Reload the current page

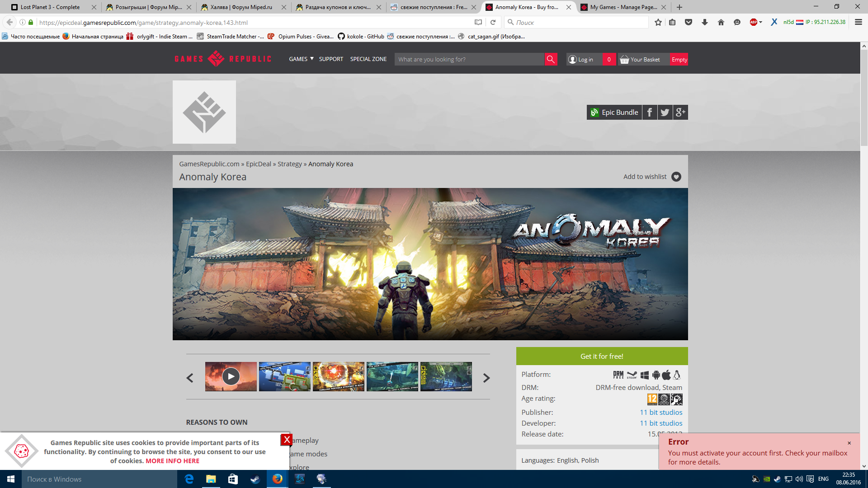tap(493, 22)
